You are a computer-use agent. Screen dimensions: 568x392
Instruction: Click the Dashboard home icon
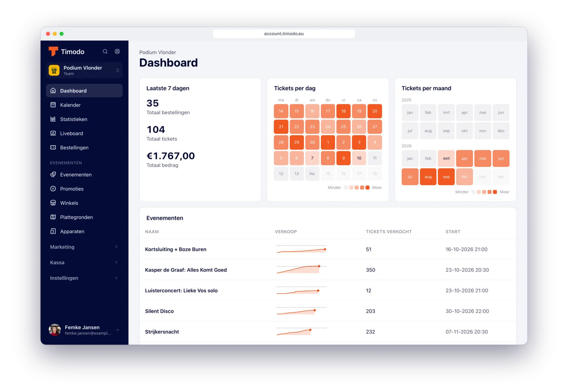53,90
